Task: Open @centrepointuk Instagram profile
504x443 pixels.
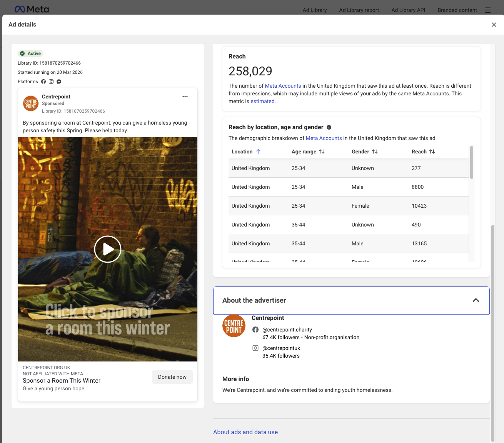Action: coord(281,348)
